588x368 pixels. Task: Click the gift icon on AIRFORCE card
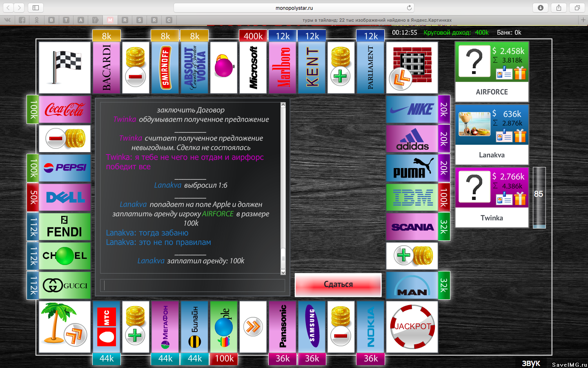520,73
